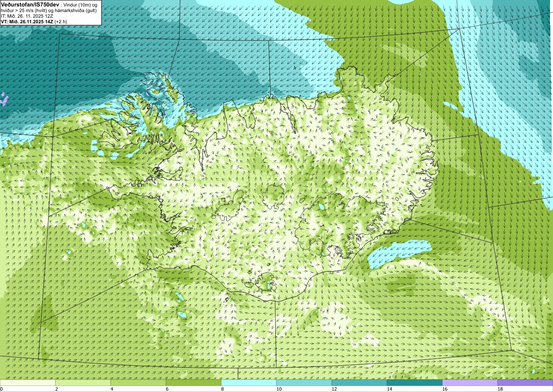Click the legend scale value "4"
Viewport: 553px width, 392px height.
pos(112,389)
